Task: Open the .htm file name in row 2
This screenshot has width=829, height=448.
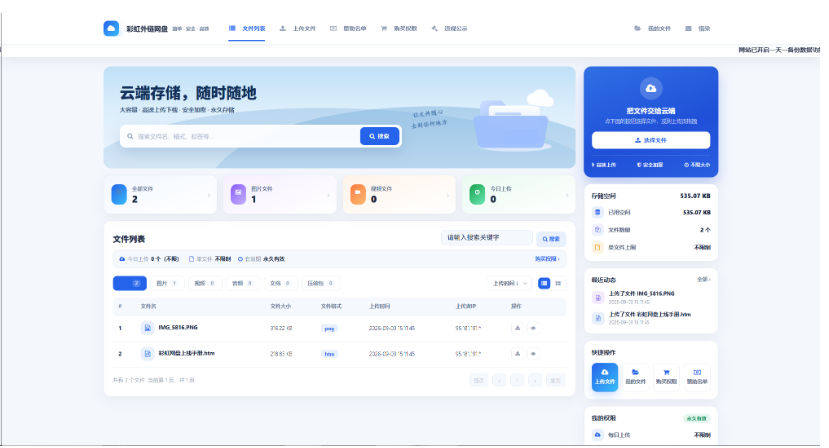Action: (187, 353)
